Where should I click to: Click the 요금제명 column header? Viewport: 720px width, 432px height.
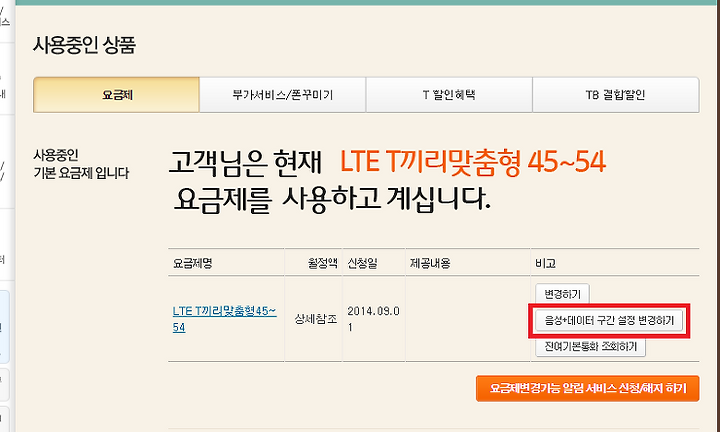pos(192,264)
